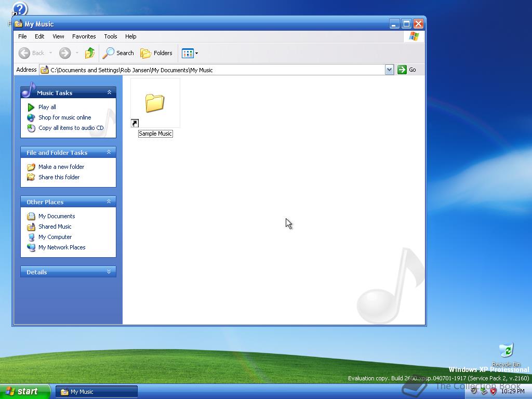
Task: Click the My Network Places icon
Action: pyautogui.click(x=31, y=248)
